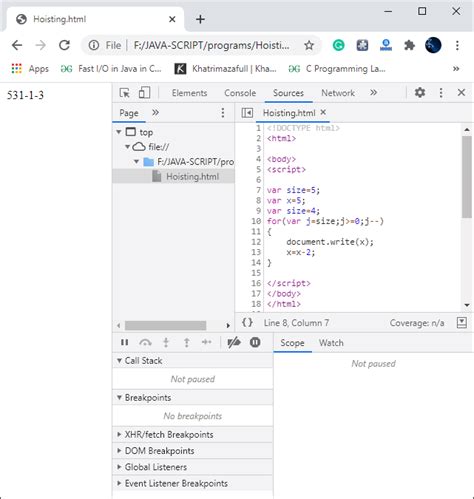Screen dimensions: 474x499
Task: Open the navigator pane three-dot menu
Action: click(223, 113)
